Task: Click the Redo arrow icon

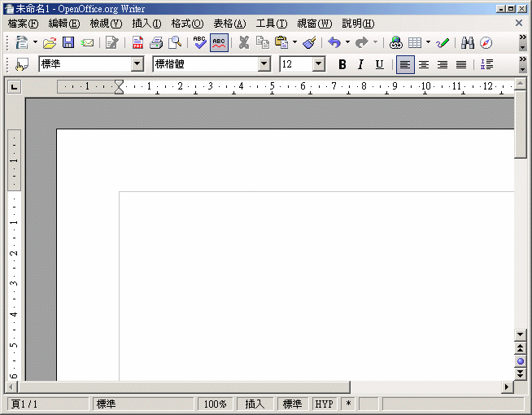Action: click(362, 43)
